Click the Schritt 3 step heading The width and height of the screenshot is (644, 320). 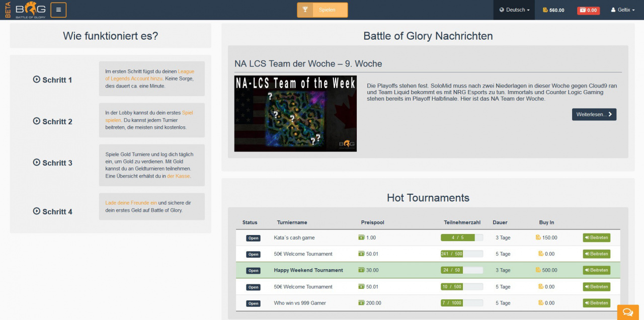pyautogui.click(x=52, y=163)
